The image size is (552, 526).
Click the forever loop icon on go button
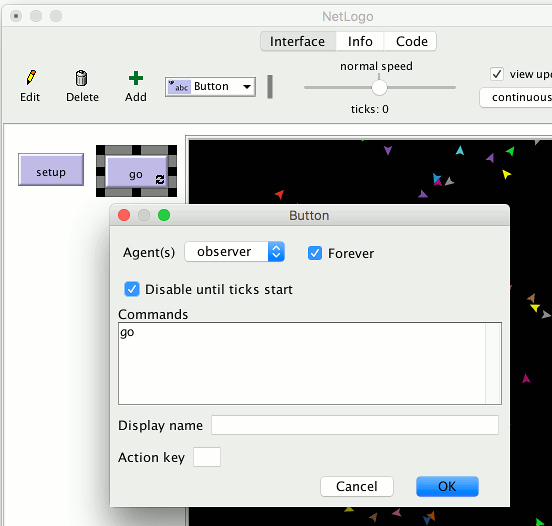(160, 180)
